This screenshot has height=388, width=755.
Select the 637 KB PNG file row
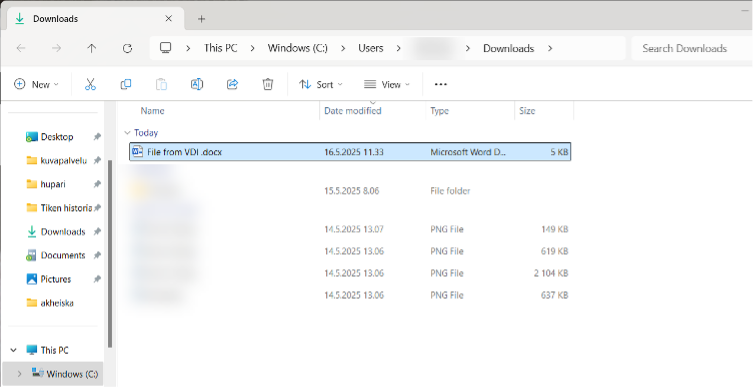(350, 295)
